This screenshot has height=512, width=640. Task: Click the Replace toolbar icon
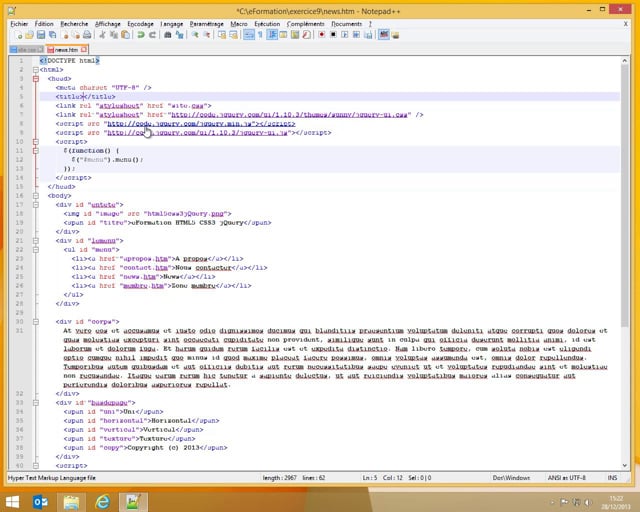coord(180,35)
